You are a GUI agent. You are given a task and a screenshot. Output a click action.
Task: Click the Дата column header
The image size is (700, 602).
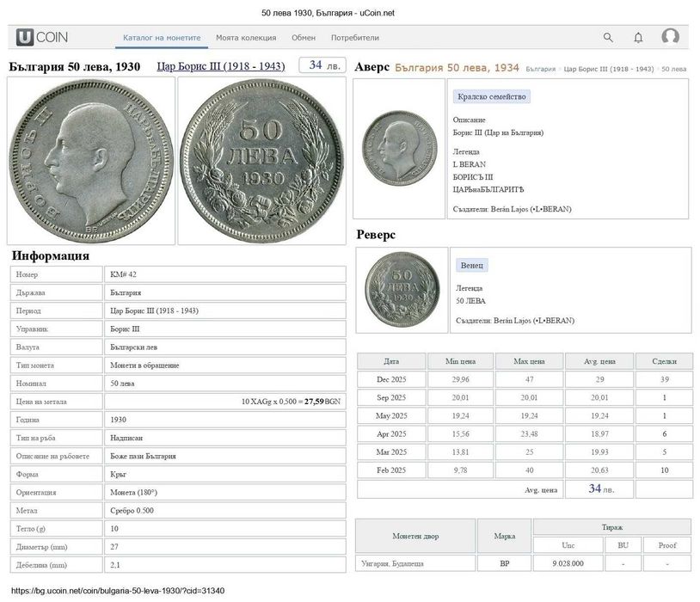coord(391,361)
